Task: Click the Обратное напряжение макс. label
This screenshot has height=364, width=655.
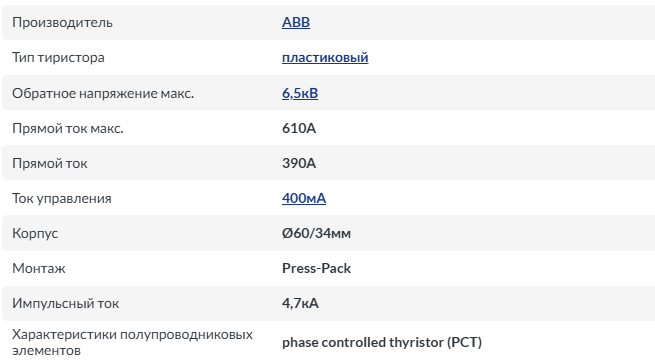Action: (103, 93)
